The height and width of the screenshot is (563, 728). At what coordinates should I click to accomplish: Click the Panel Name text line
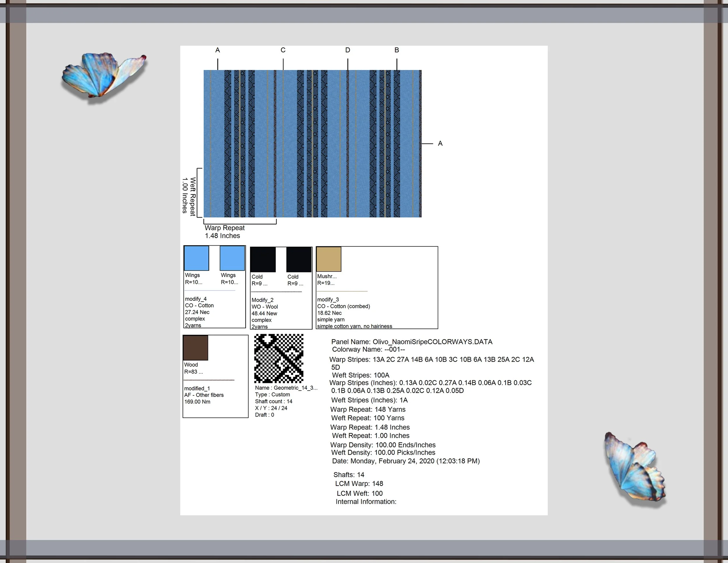coord(412,342)
